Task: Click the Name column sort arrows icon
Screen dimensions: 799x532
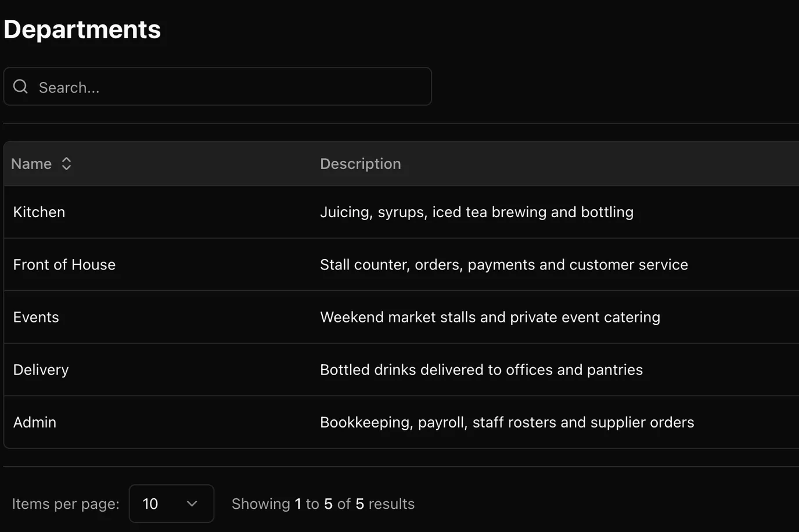Action: coord(66,164)
